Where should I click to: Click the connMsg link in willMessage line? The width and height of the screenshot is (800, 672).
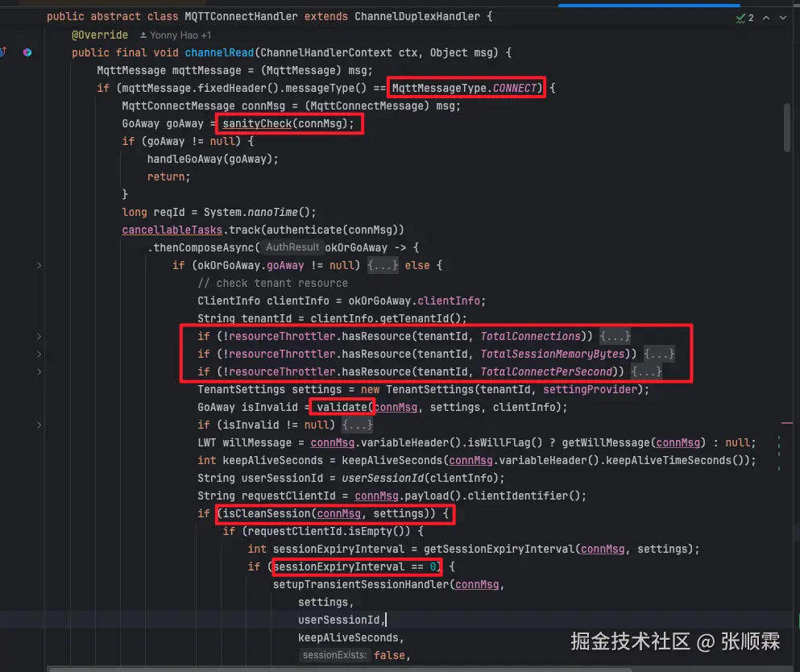click(x=333, y=442)
